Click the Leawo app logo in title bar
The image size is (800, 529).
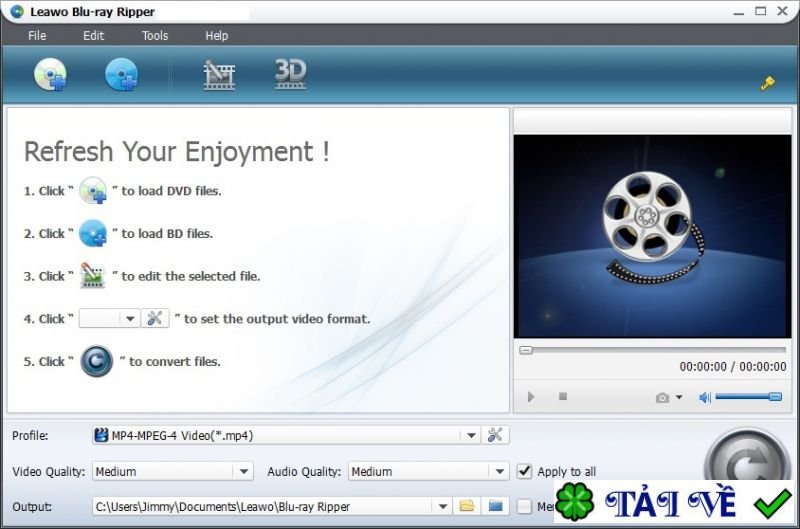pos(17,11)
